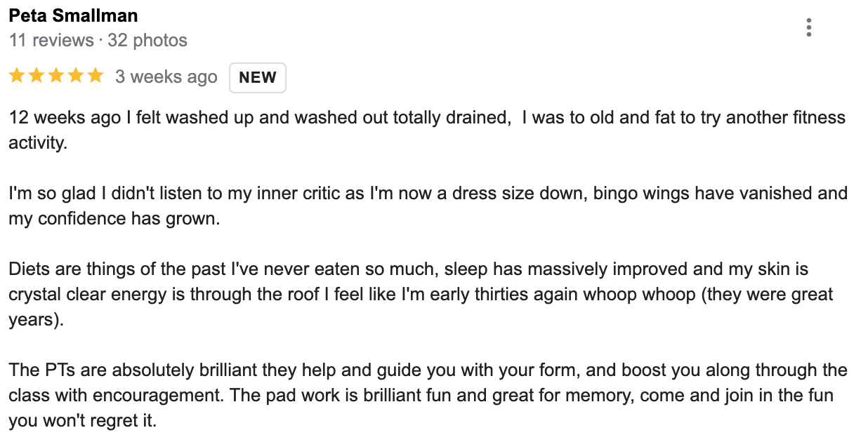The width and height of the screenshot is (868, 442).
Task: Open Peta Smallman's reviewer profile
Action: click(x=73, y=16)
